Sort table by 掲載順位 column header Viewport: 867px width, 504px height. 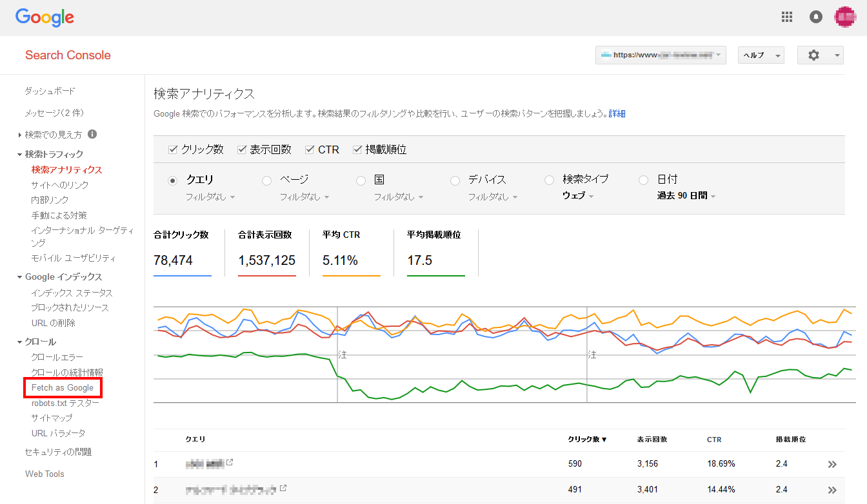[791, 440]
